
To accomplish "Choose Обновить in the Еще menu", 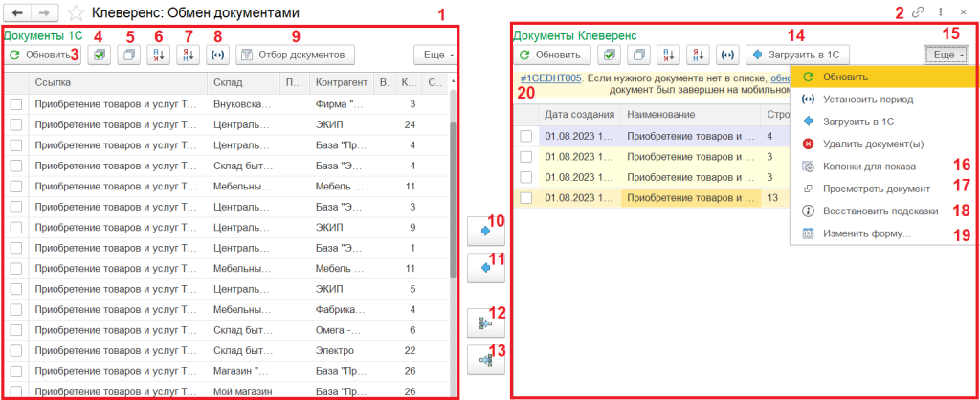I will pyautogui.click(x=884, y=77).
